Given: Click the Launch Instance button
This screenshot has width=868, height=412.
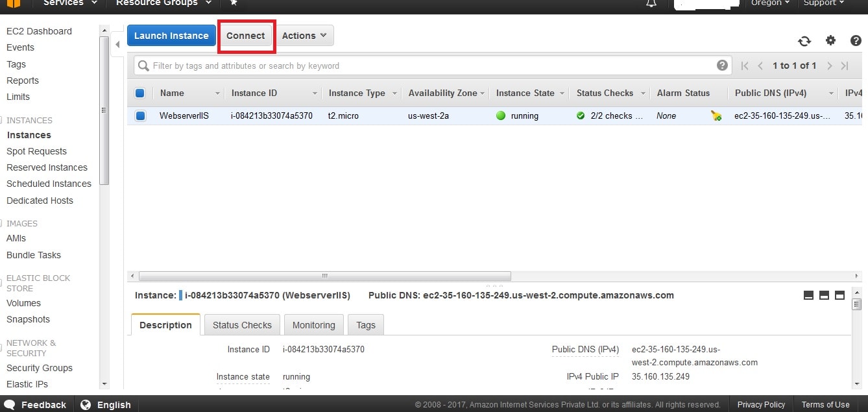Looking at the screenshot, I should pyautogui.click(x=171, y=36).
